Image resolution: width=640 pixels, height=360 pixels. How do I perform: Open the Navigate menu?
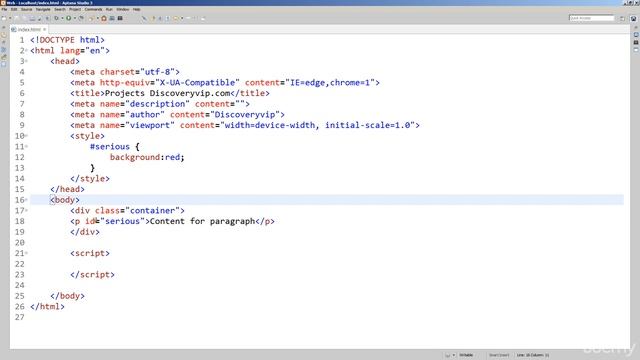(43, 9)
